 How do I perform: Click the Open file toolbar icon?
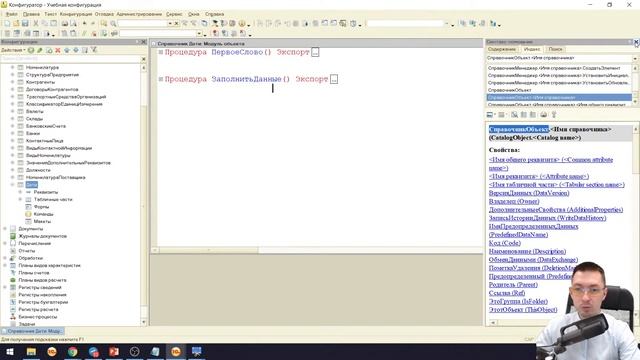click(x=16, y=24)
